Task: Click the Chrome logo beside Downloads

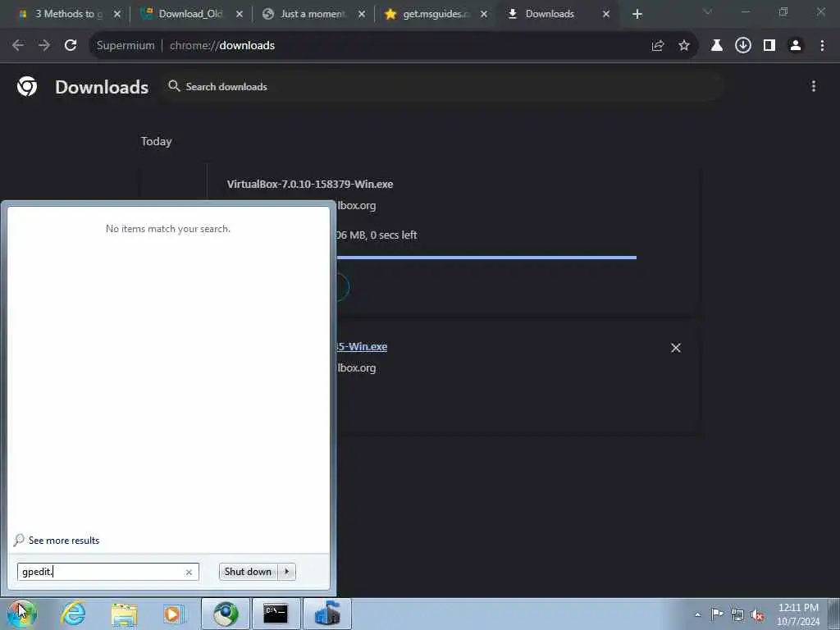Action: point(27,86)
